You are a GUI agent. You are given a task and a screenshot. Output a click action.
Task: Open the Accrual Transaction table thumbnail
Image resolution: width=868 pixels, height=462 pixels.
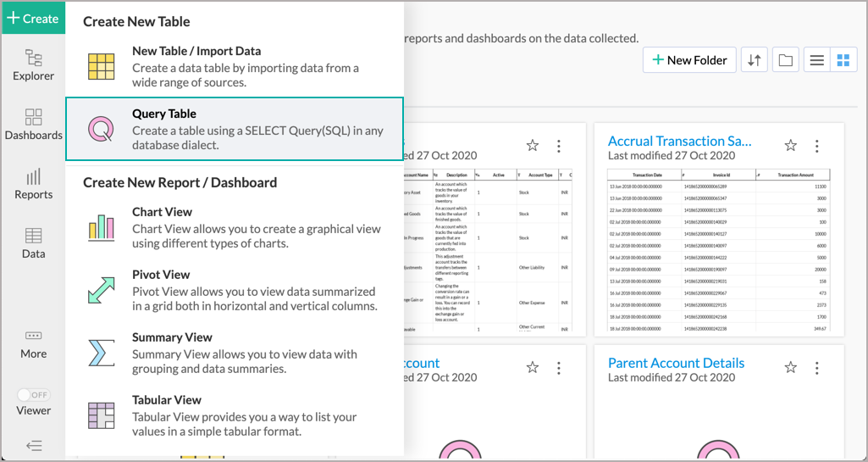(x=719, y=250)
